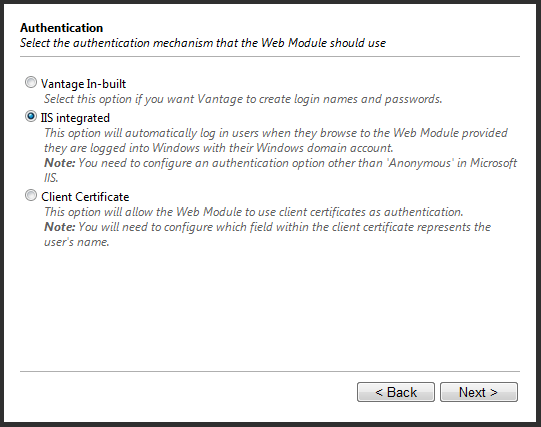The height and width of the screenshot is (427, 541).
Task: Proceed with the Next button
Action: pos(479,392)
